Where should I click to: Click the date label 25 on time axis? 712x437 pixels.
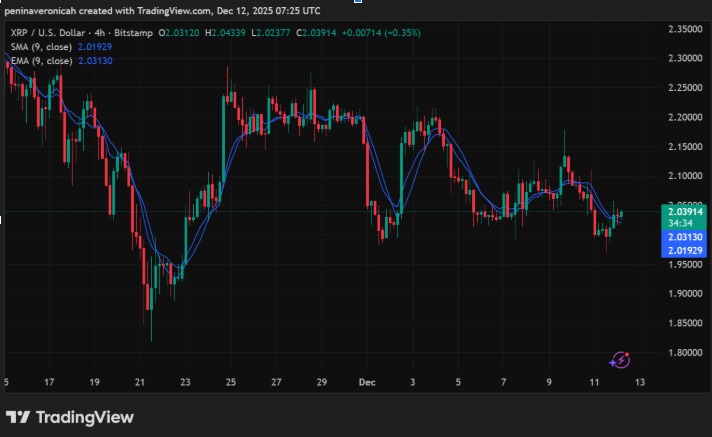[231, 382]
